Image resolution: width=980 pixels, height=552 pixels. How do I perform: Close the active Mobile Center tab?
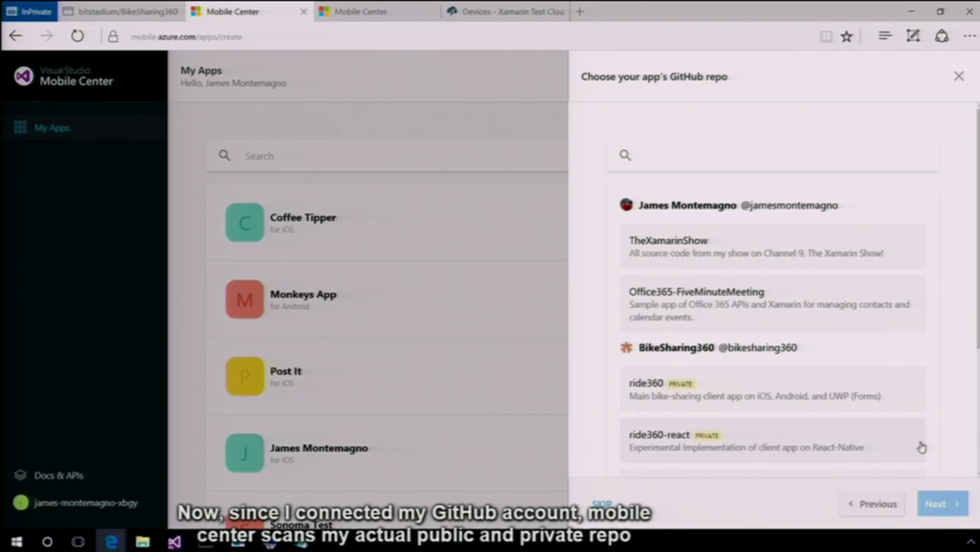(303, 11)
